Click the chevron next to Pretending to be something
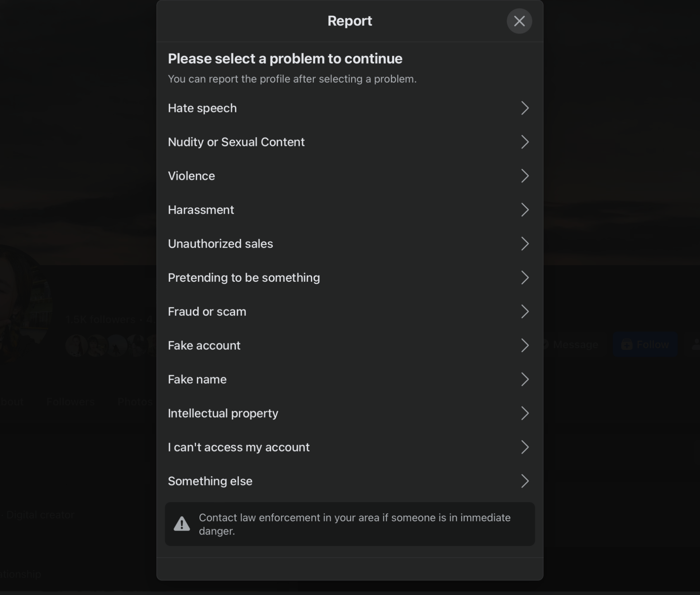700x595 pixels. tap(525, 278)
